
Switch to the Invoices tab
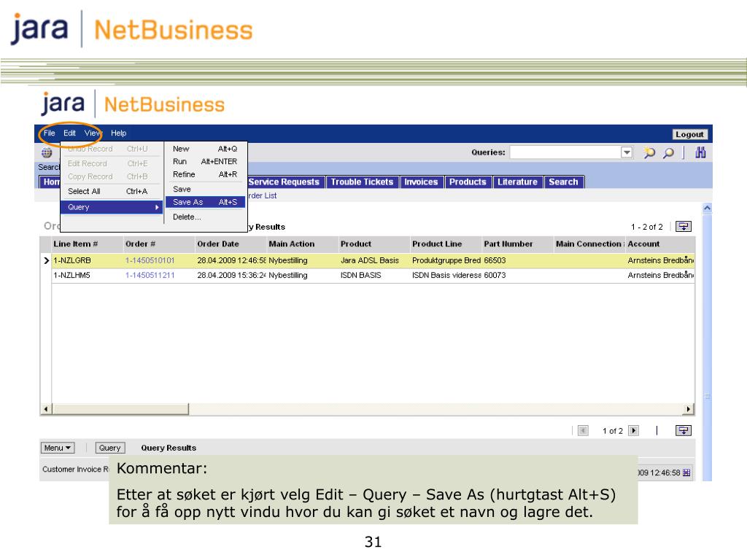[x=421, y=182]
